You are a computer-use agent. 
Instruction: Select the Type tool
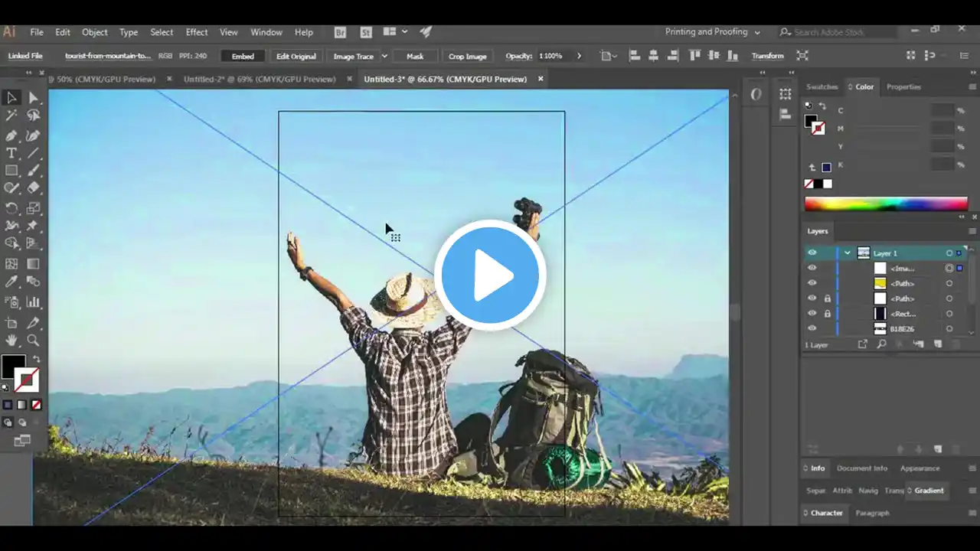(11, 153)
